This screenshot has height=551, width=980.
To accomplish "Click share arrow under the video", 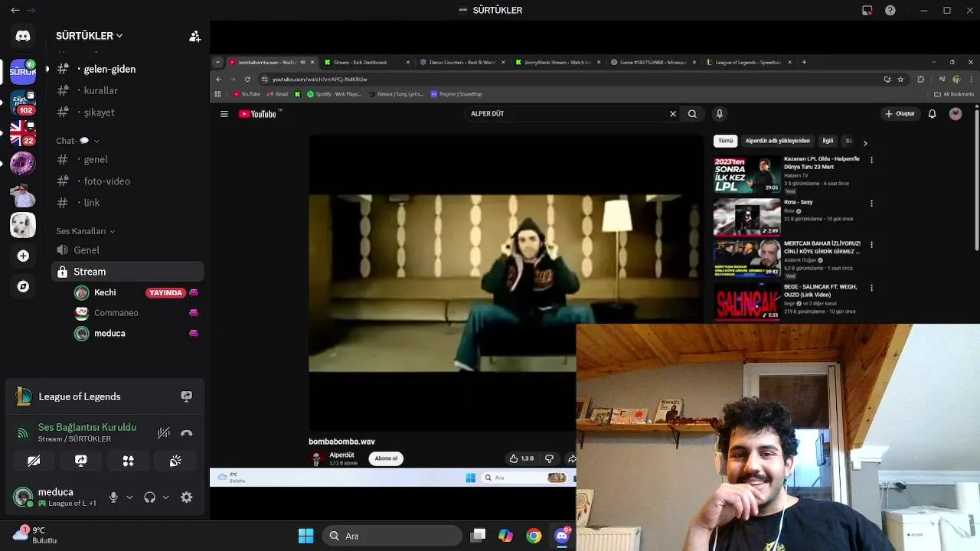I will tap(571, 458).
